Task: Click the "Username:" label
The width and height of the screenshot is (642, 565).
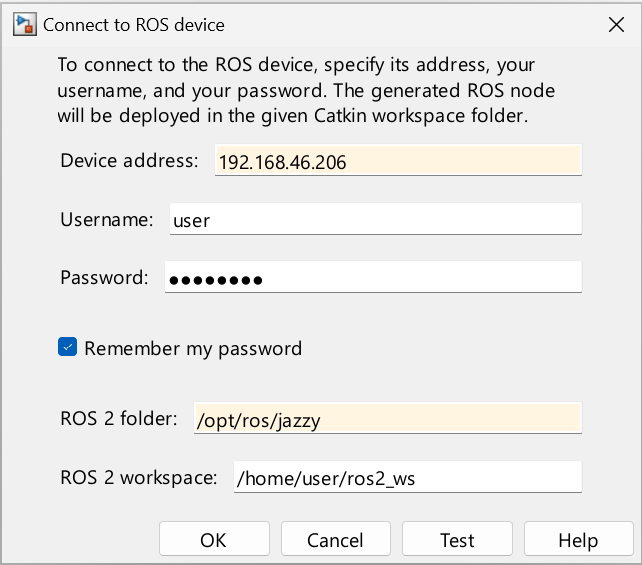Action: pos(107,219)
